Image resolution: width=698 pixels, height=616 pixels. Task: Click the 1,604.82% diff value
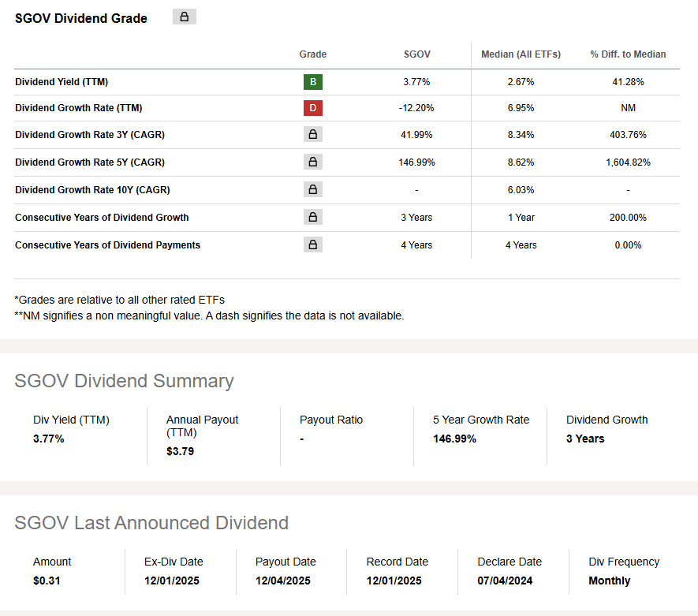point(628,162)
